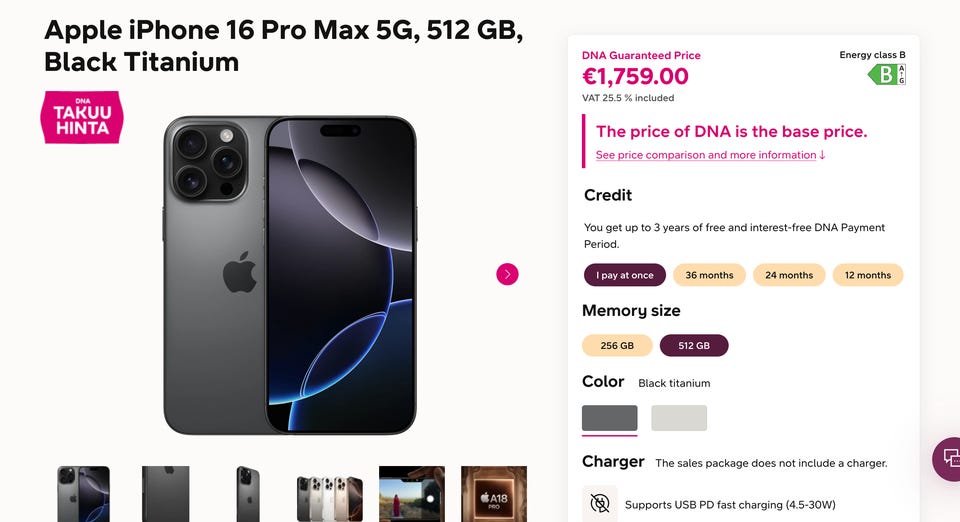Pick the Black Titanium color swatch
960x522 pixels.
pyautogui.click(x=609, y=418)
